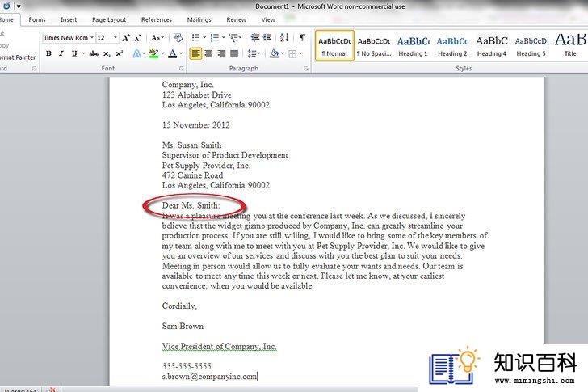
Task: Apply red font color
Action: [x=173, y=53]
